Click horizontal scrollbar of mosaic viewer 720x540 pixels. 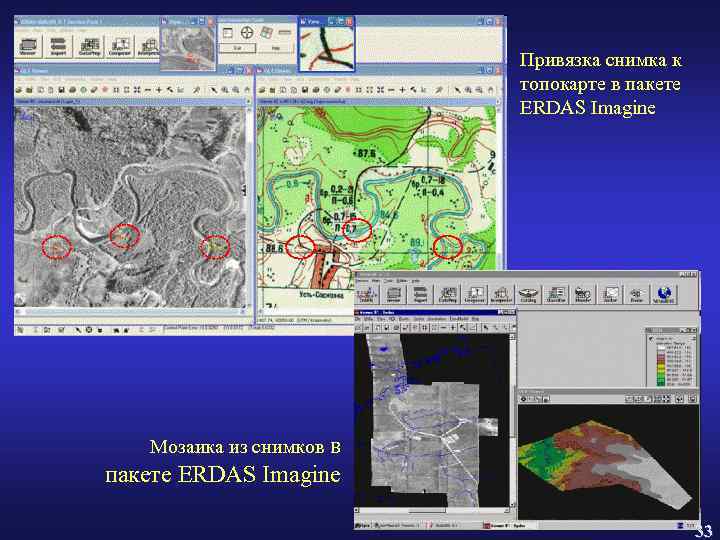(433, 510)
